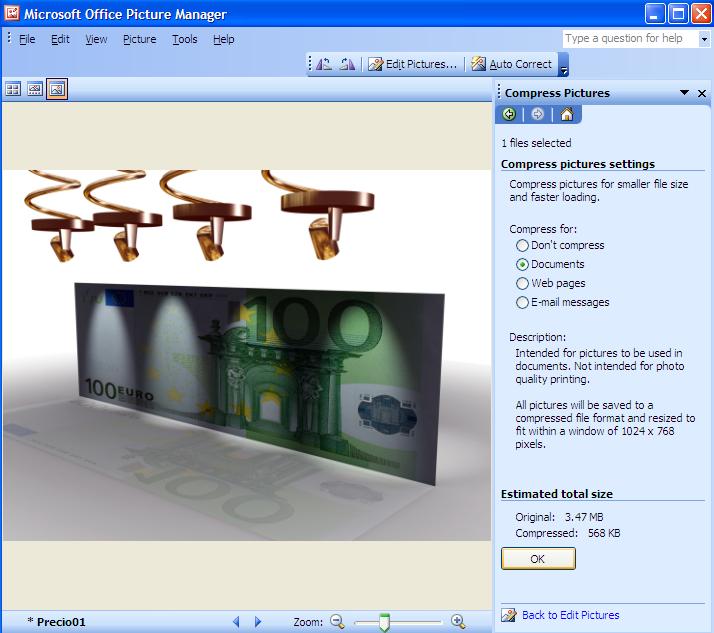Click the Back to Edit Pictures icon
The height and width of the screenshot is (633, 714).
tap(509, 615)
